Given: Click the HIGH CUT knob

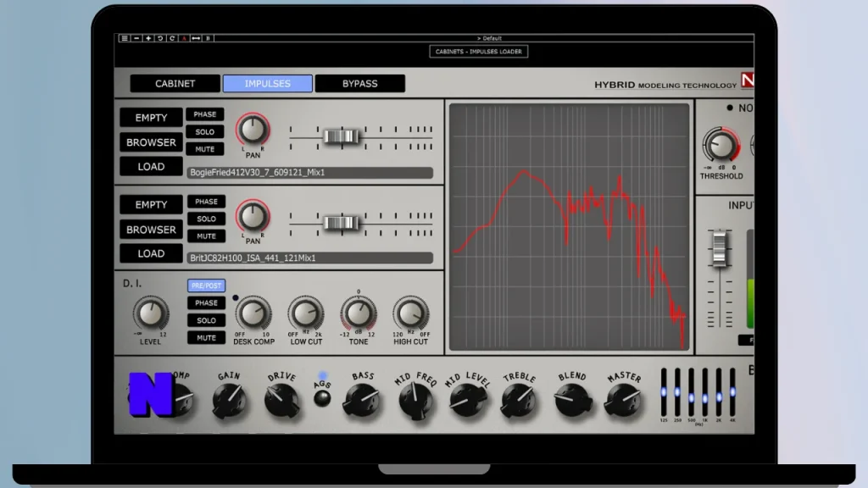Looking at the screenshot, I should coord(410,313).
